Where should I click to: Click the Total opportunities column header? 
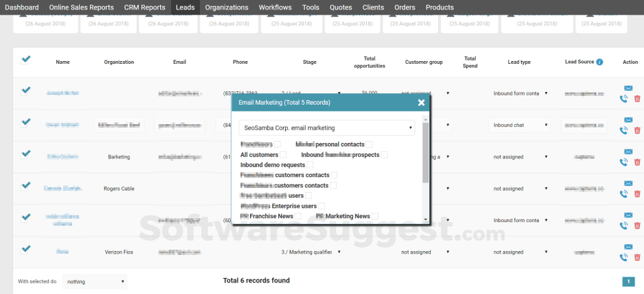tap(370, 62)
